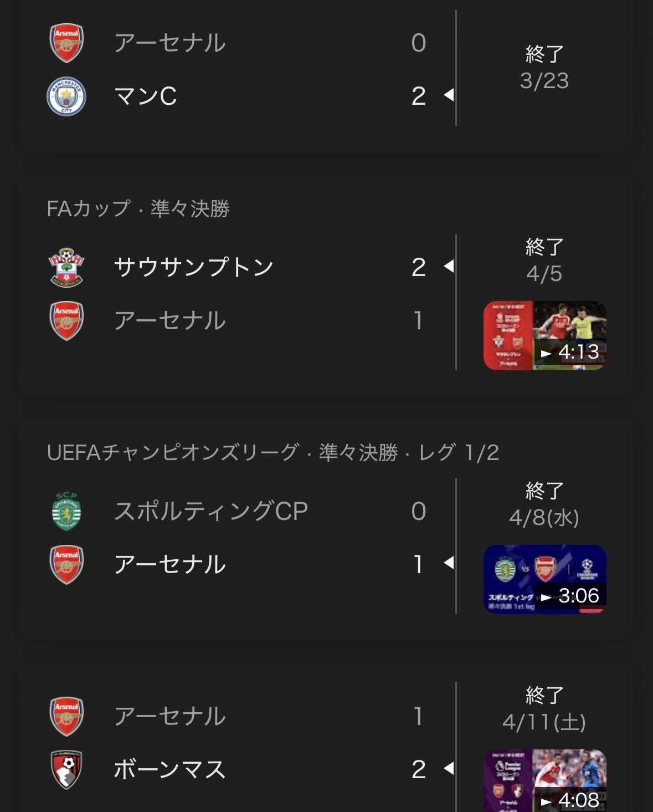Select スポルティングCP team name

click(x=210, y=511)
